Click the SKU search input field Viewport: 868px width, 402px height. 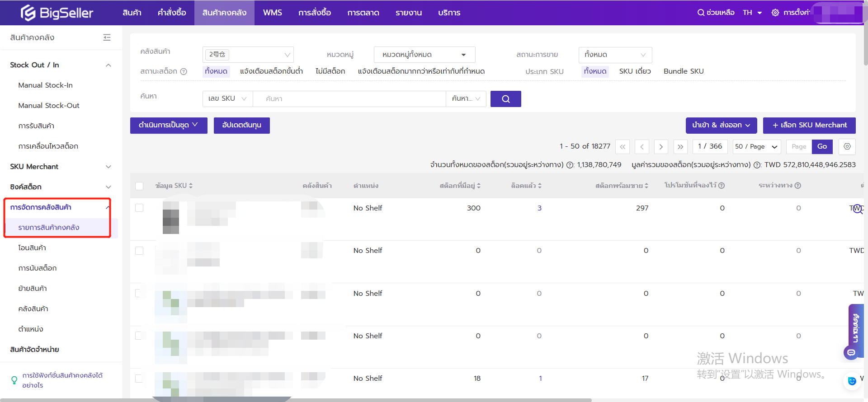(349, 99)
